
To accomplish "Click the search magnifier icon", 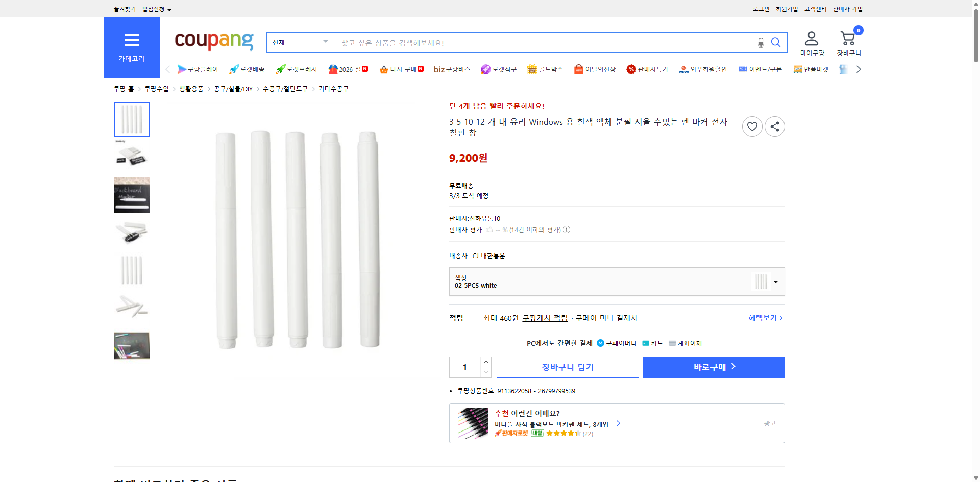I will point(775,42).
